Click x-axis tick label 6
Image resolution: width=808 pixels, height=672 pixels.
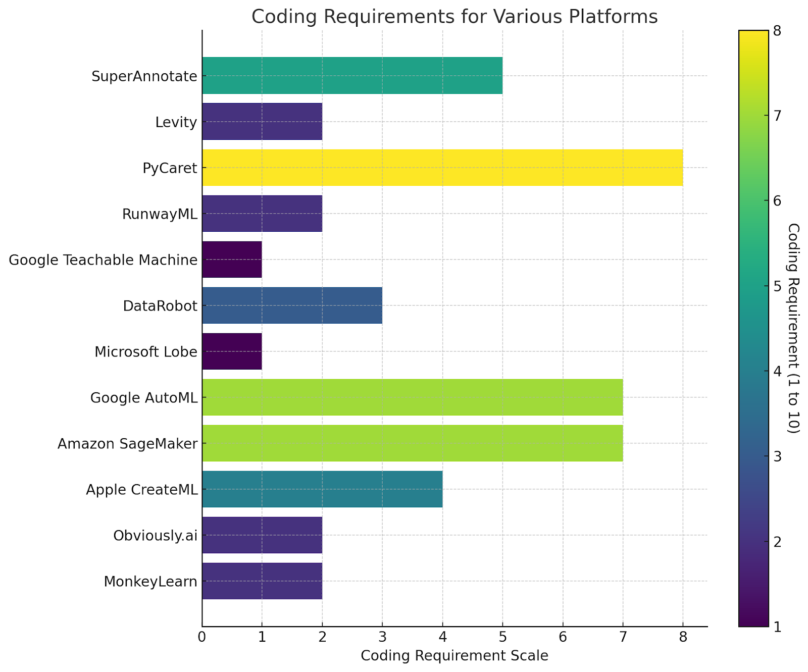coord(563,638)
